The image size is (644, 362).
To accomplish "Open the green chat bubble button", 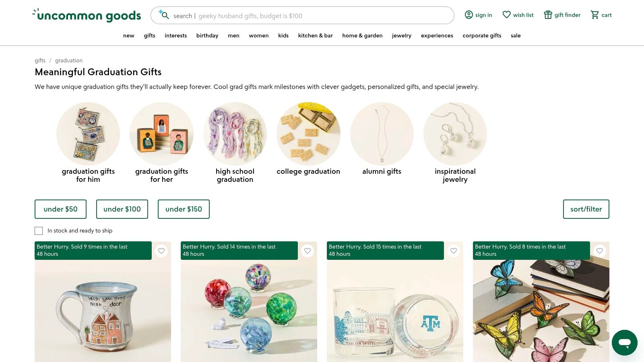I will [624, 343].
